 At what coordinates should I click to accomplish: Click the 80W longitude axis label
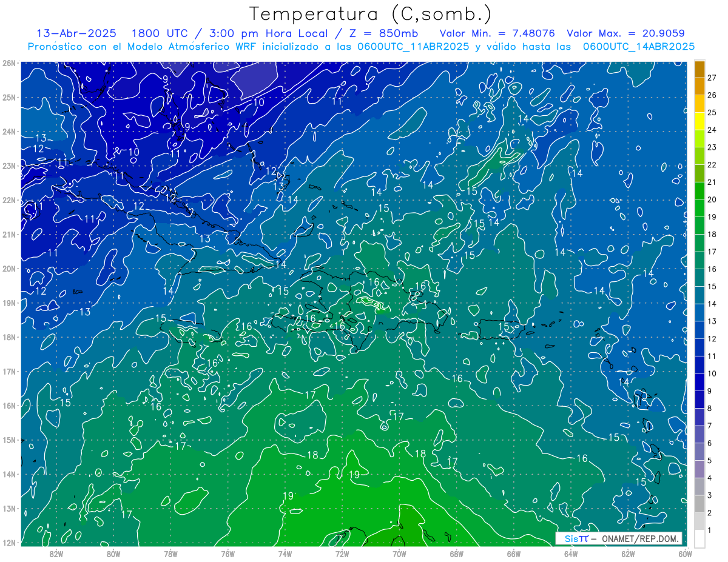113,553
